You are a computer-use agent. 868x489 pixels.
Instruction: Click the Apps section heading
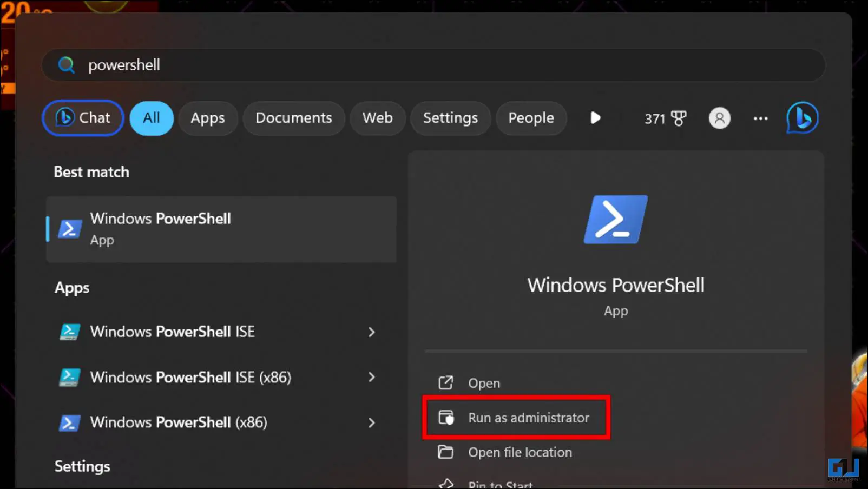point(72,288)
